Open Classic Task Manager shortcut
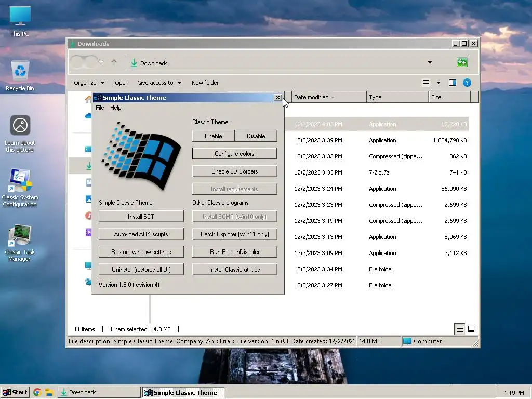The width and height of the screenshot is (532, 399). pos(20,243)
